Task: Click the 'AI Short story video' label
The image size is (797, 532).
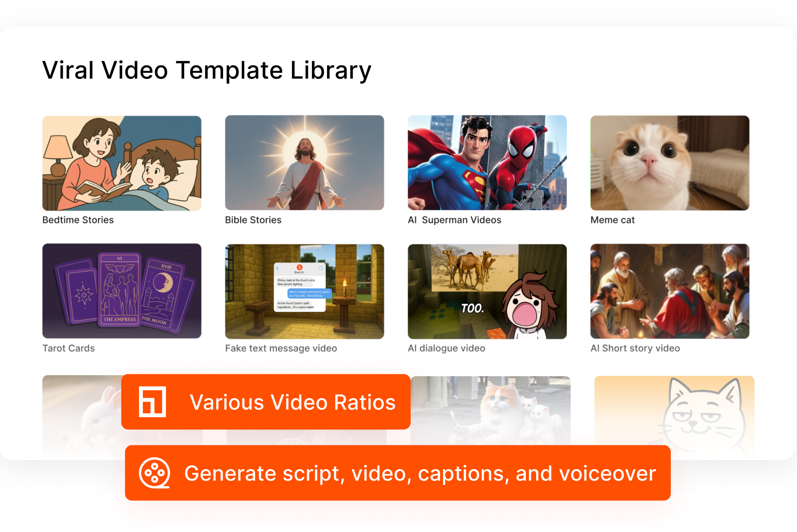Action: coord(635,348)
